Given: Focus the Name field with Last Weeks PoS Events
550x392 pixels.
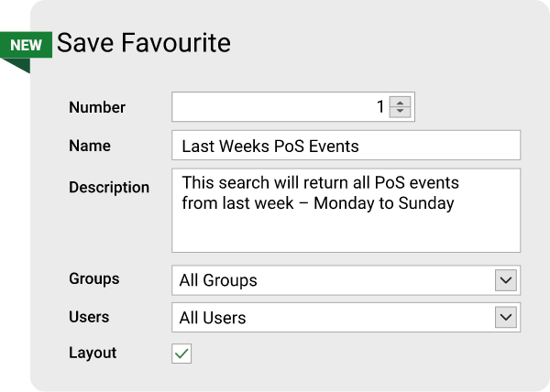Looking at the screenshot, I should pyautogui.click(x=346, y=146).
